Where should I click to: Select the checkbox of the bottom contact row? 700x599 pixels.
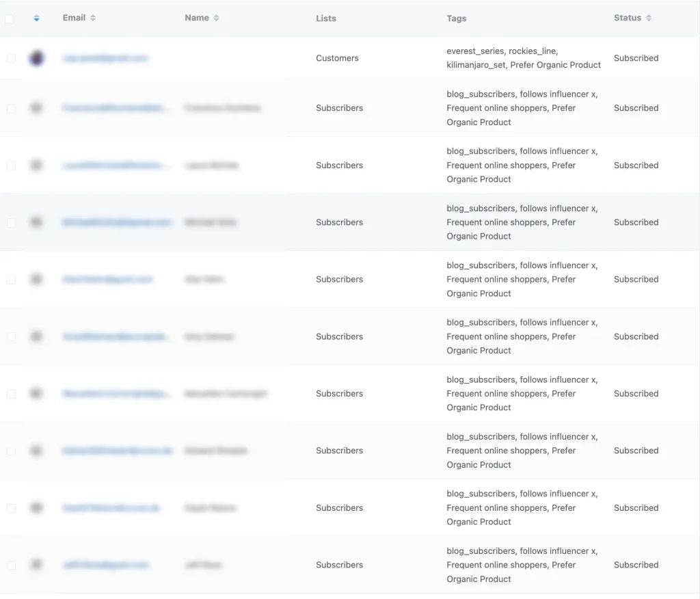coord(11,565)
